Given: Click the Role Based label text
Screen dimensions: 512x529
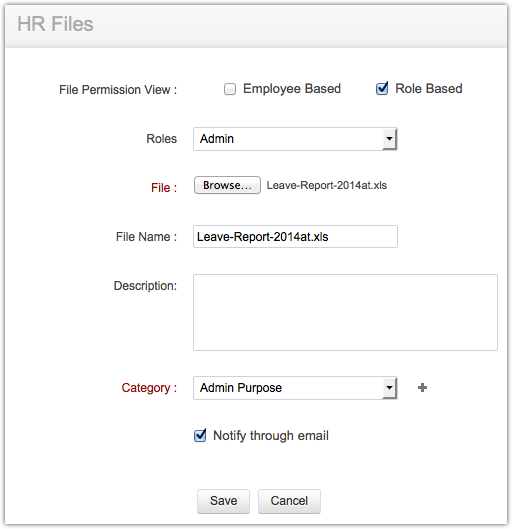Looking at the screenshot, I should (x=429, y=89).
